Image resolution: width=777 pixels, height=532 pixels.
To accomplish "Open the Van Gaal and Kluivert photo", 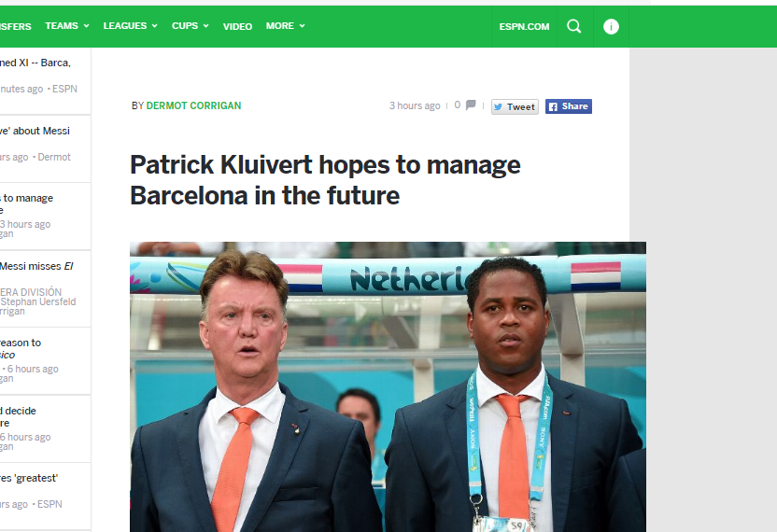I will 388,386.
